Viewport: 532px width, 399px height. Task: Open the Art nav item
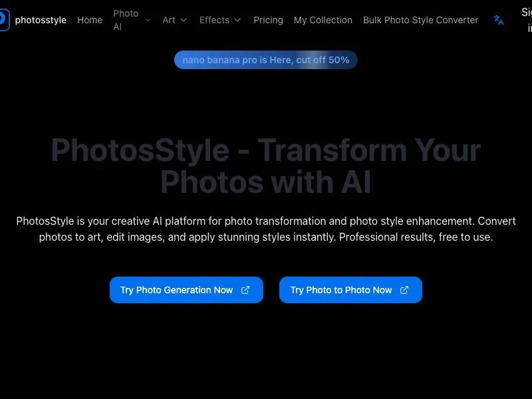click(169, 20)
